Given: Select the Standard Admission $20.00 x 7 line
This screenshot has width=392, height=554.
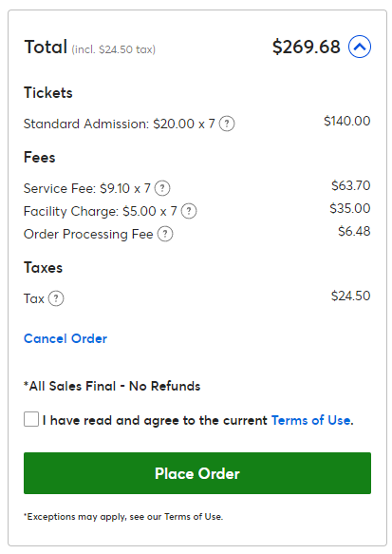Looking at the screenshot, I should 120,124.
